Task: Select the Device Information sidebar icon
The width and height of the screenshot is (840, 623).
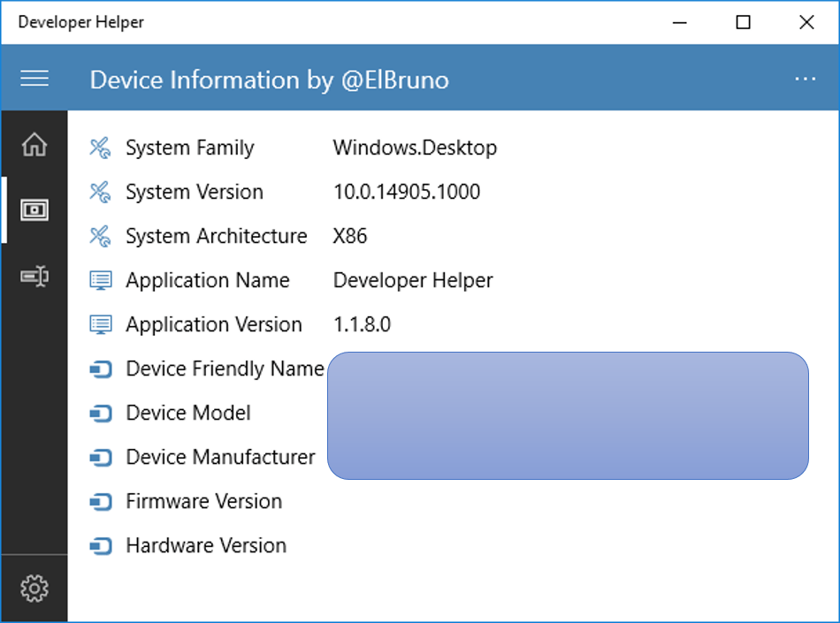Action: tap(34, 210)
